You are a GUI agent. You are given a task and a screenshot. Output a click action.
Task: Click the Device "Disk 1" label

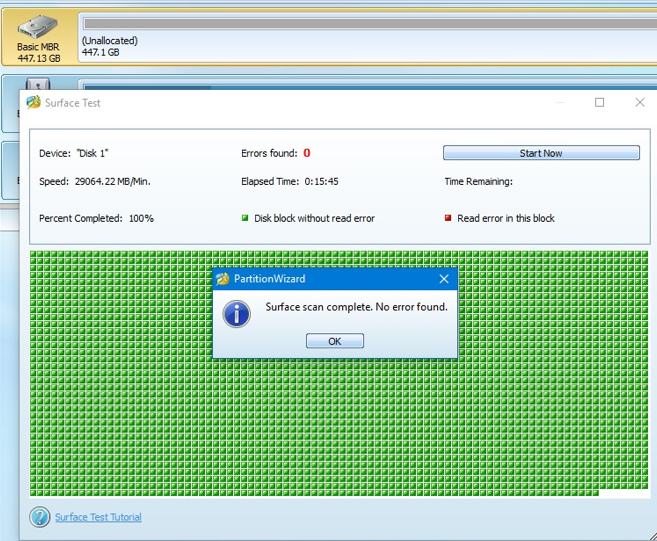pos(73,153)
